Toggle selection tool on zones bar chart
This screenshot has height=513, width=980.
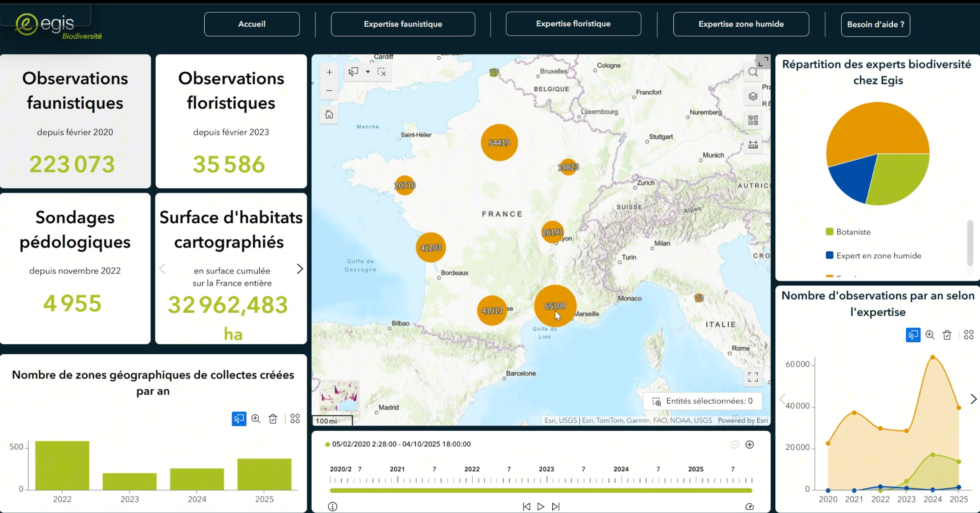coord(239,419)
